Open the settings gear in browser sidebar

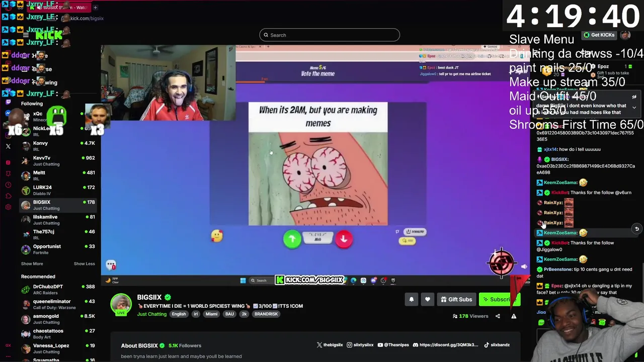(x=8, y=207)
